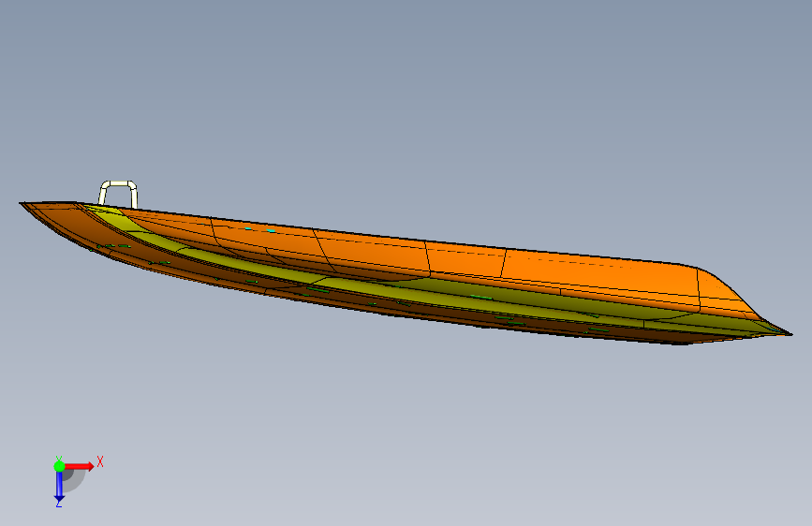Click the gray plane quadrant of the axis triad
Image resolution: width=812 pixels, height=526 pixels.
point(73,480)
